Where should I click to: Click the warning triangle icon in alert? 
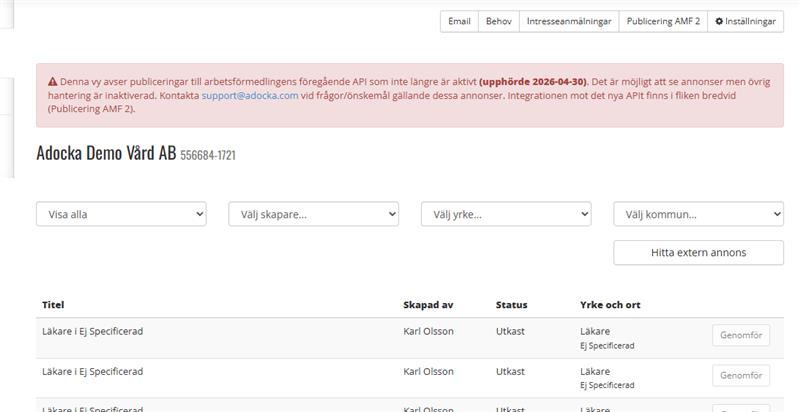(53, 82)
